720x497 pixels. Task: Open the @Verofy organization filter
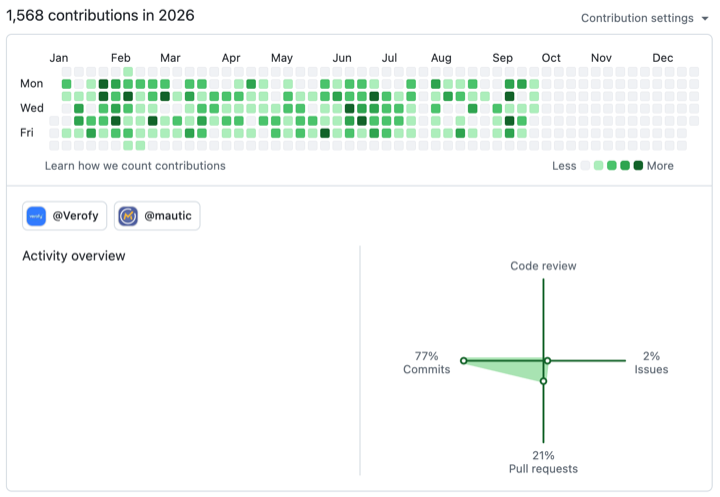pyautogui.click(x=64, y=216)
